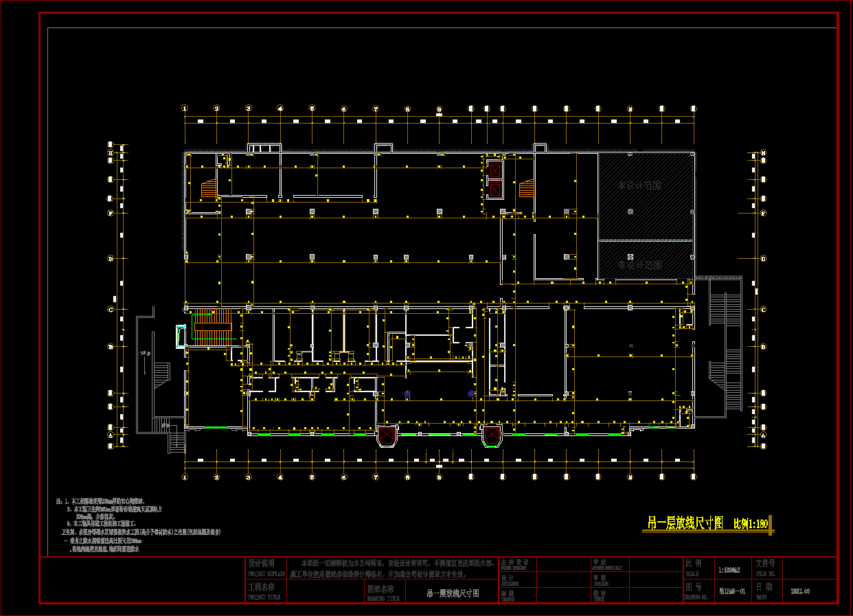853x616 pixels.
Task: Select the lower 非设计范围 hatched area label
Action: coord(639,264)
